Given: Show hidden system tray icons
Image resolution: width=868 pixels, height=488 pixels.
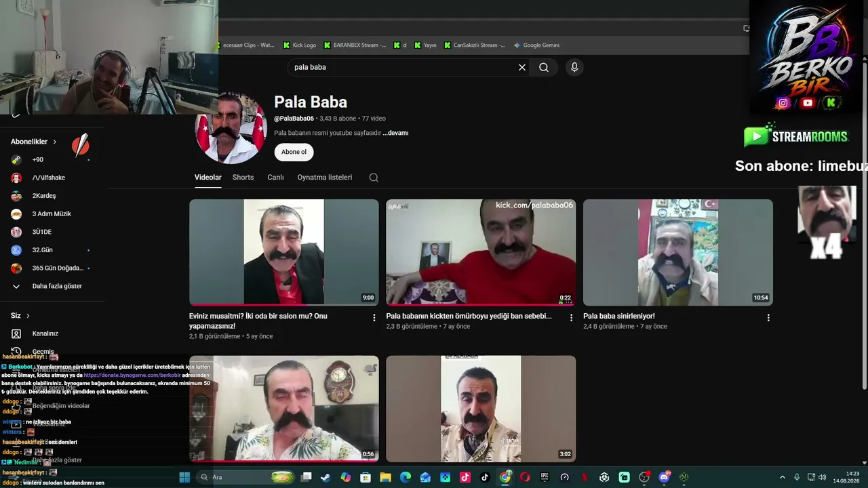Looking at the screenshot, I should (x=782, y=477).
